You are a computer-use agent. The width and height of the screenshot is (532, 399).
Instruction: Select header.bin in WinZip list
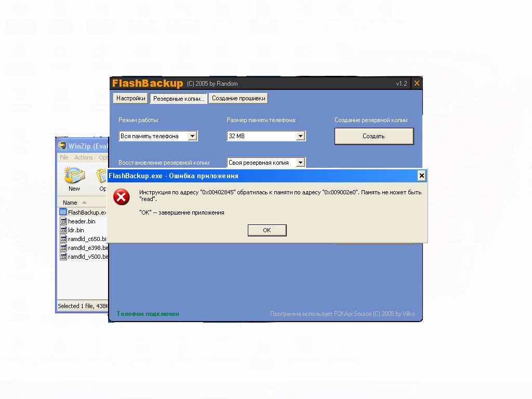[82, 221]
